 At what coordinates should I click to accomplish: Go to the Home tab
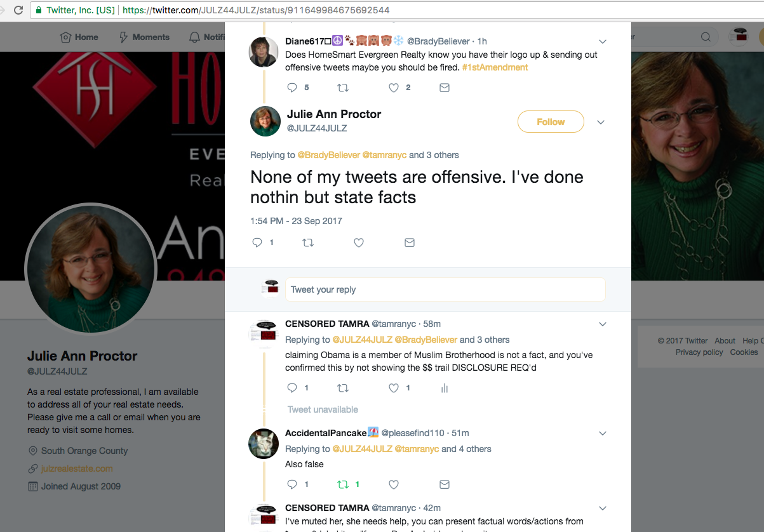point(79,37)
